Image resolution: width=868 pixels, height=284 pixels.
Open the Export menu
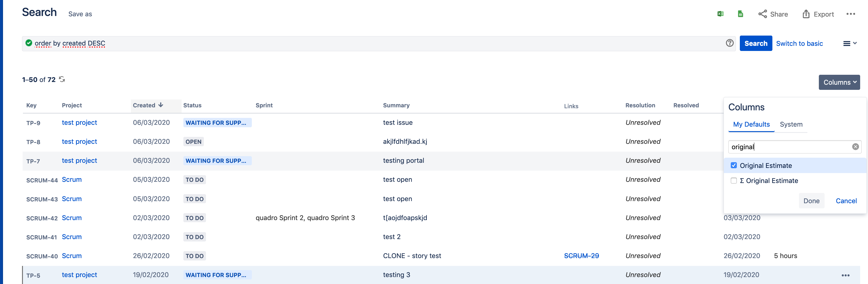click(818, 14)
